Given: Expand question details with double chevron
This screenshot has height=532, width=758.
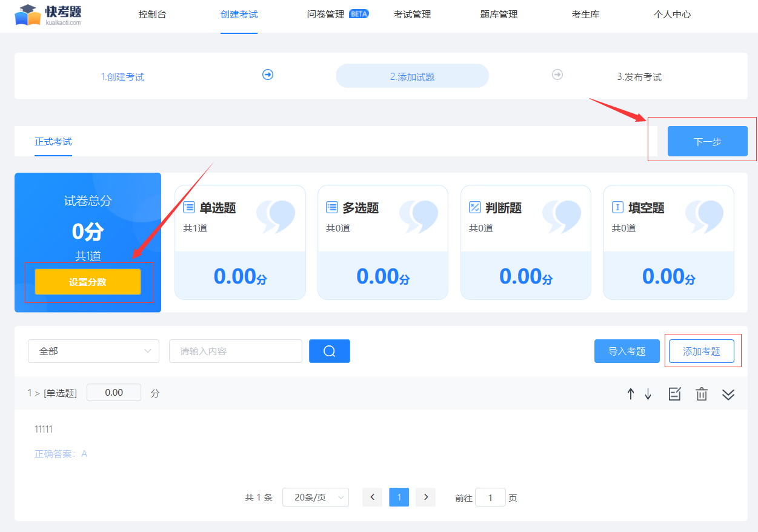Looking at the screenshot, I should point(728,394).
